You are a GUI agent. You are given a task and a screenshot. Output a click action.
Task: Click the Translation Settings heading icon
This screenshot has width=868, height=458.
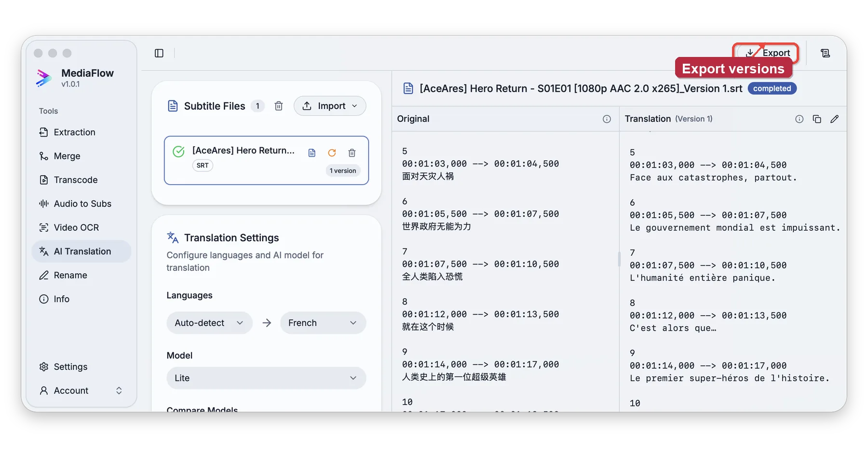[x=173, y=237]
